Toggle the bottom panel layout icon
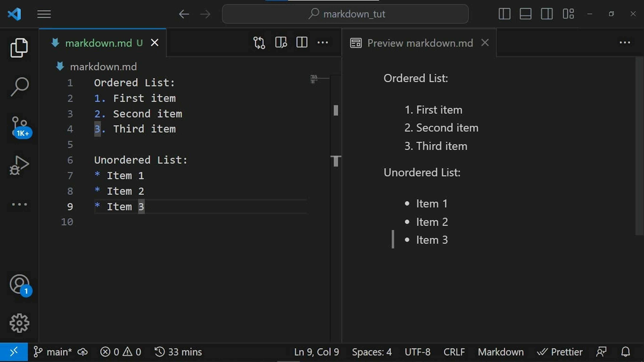Viewport: 644px width, 362px height. click(x=525, y=14)
